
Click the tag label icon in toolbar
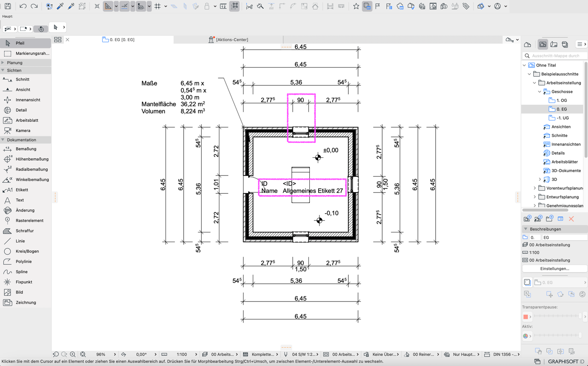pos(466,6)
